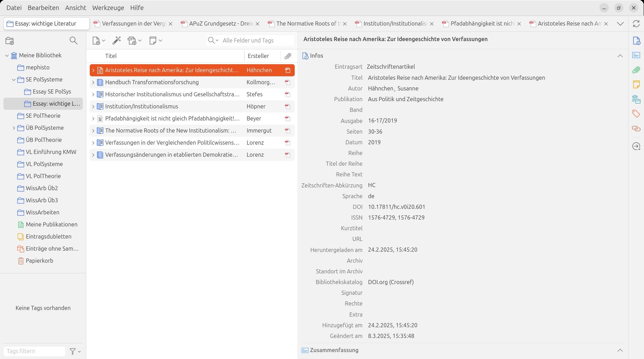Expand the ÜB PolSysteme collection

point(14,128)
